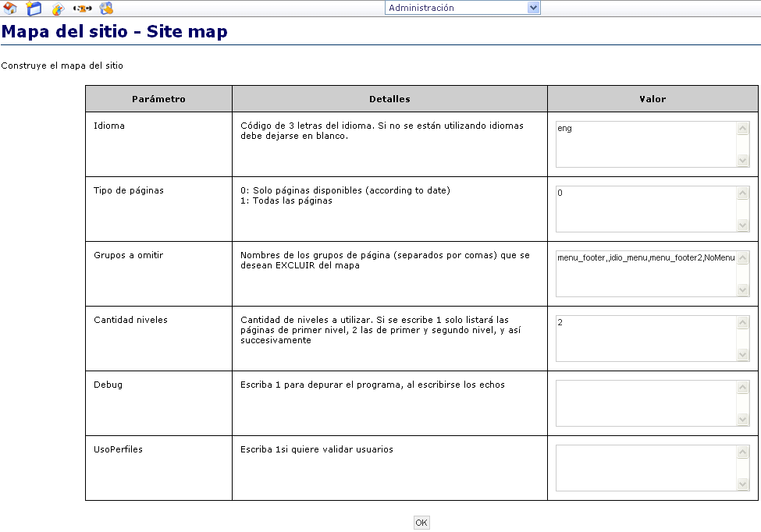This screenshot has height=532, width=761.
Task: Open the pie chart reports icon
Action: click(59, 9)
